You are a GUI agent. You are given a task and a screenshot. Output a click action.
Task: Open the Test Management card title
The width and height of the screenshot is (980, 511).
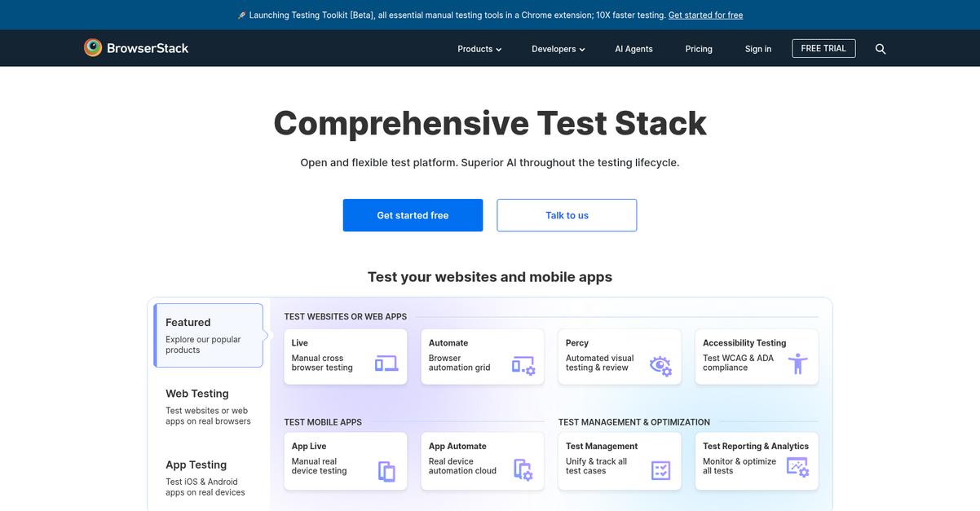tap(602, 446)
